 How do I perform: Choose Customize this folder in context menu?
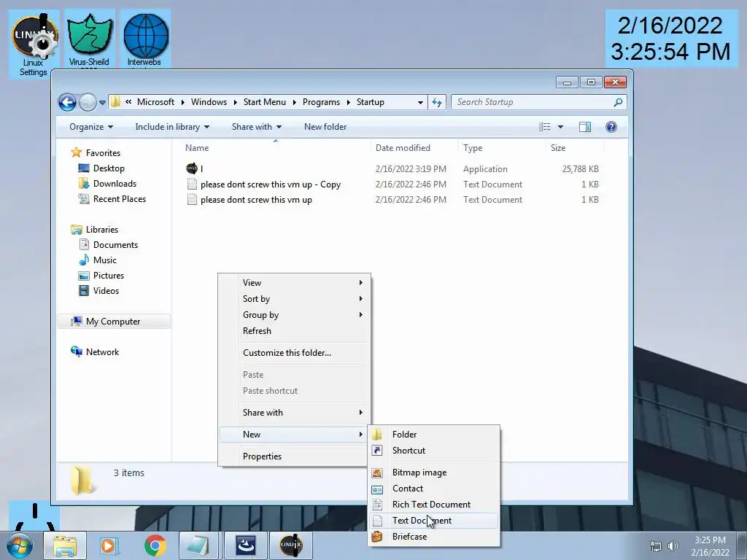pyautogui.click(x=294, y=353)
